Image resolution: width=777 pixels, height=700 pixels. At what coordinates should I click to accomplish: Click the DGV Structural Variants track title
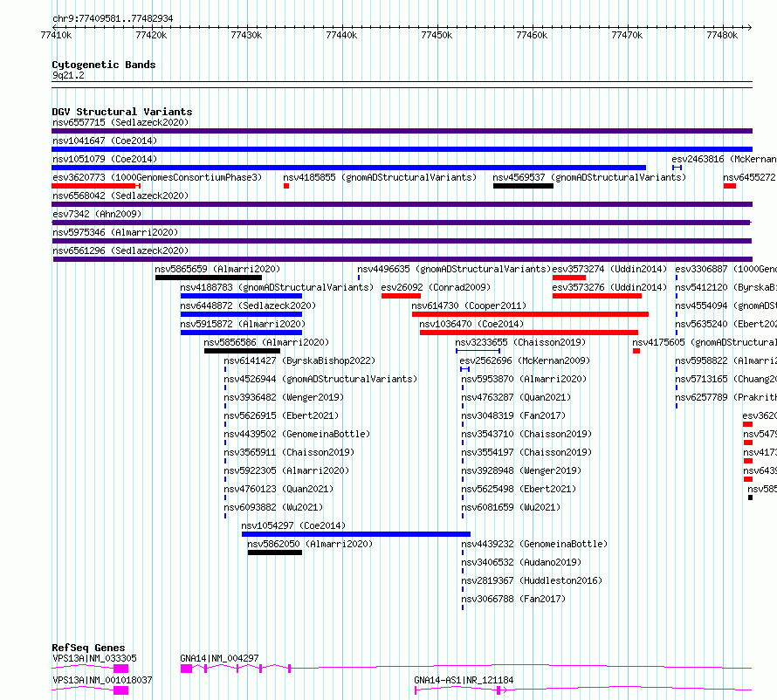point(122,112)
